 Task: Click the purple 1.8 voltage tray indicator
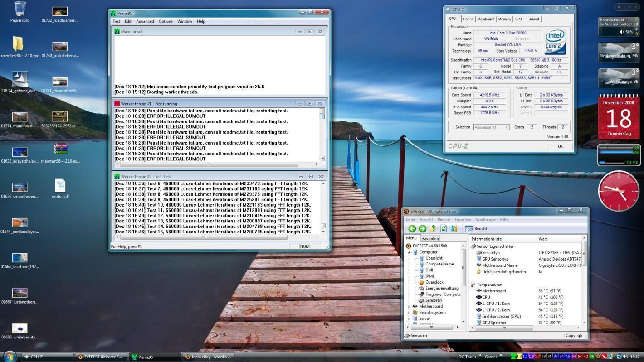pyautogui.click(x=532, y=357)
